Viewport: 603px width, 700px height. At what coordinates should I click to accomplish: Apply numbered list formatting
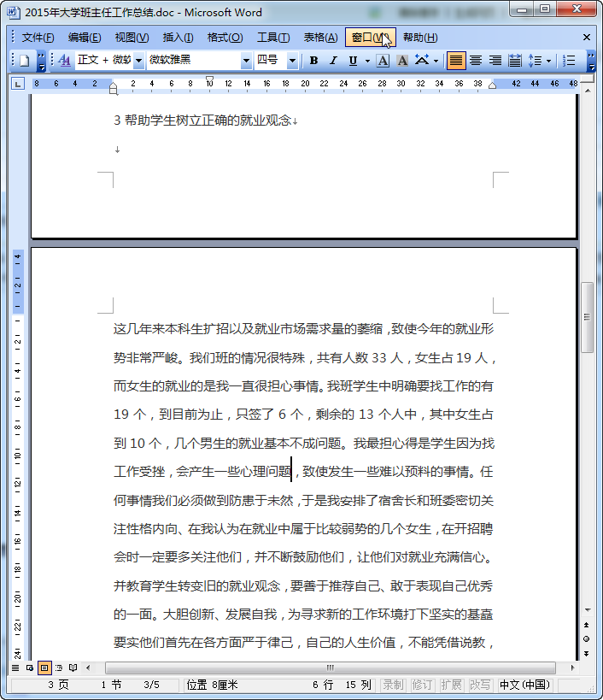coord(569,61)
